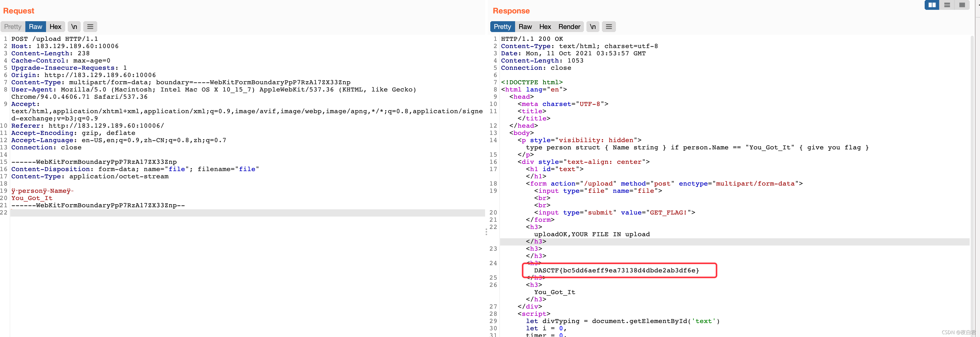The image size is (980, 337).
Task: Click the request 'Host: 183.129.189.60:10006' header
Action: [65, 46]
